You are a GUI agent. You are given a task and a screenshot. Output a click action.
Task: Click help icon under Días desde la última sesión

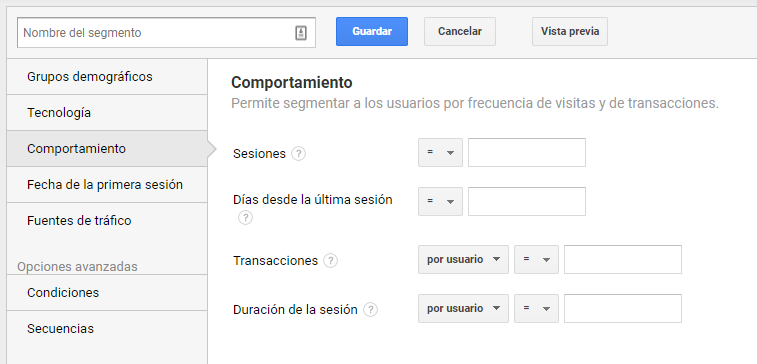tap(245, 218)
